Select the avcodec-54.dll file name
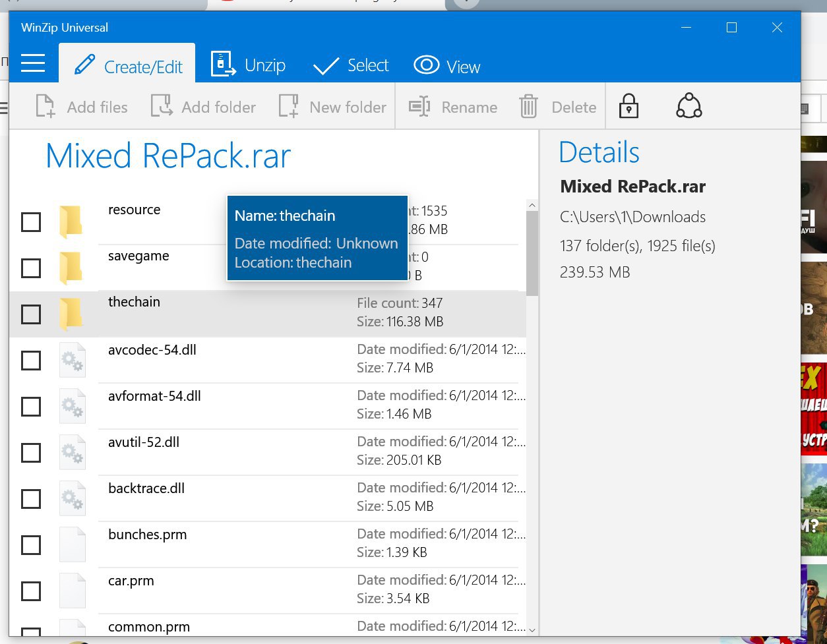827x644 pixels. click(152, 350)
